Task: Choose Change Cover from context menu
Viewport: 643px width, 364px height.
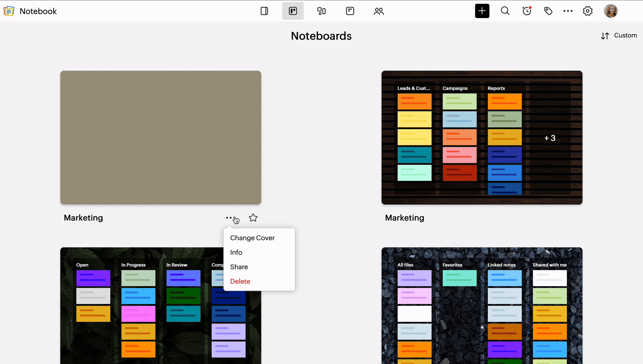Action: click(x=252, y=238)
